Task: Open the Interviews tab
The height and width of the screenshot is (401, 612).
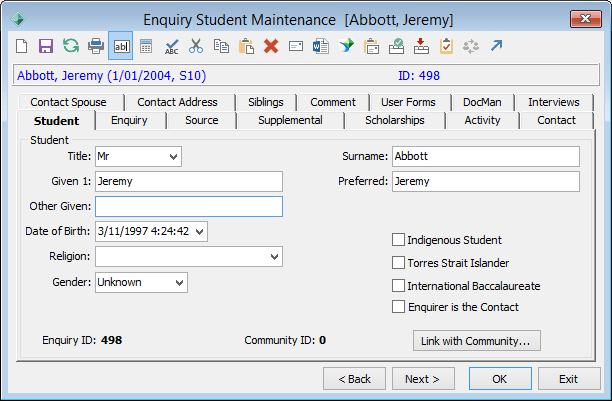Action: tap(554, 102)
